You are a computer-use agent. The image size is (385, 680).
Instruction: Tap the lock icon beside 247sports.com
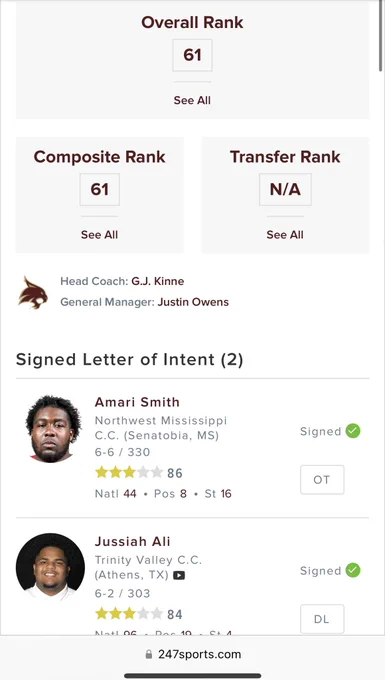pyautogui.click(x=149, y=654)
